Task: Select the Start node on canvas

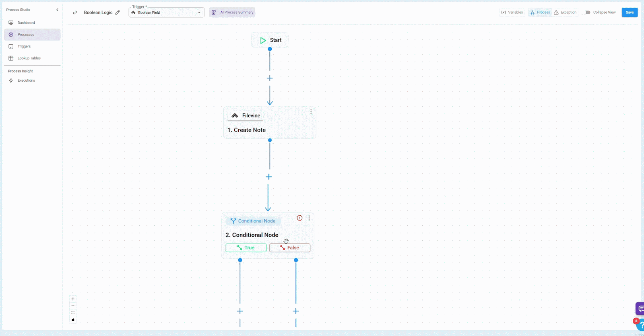Action: click(x=270, y=40)
